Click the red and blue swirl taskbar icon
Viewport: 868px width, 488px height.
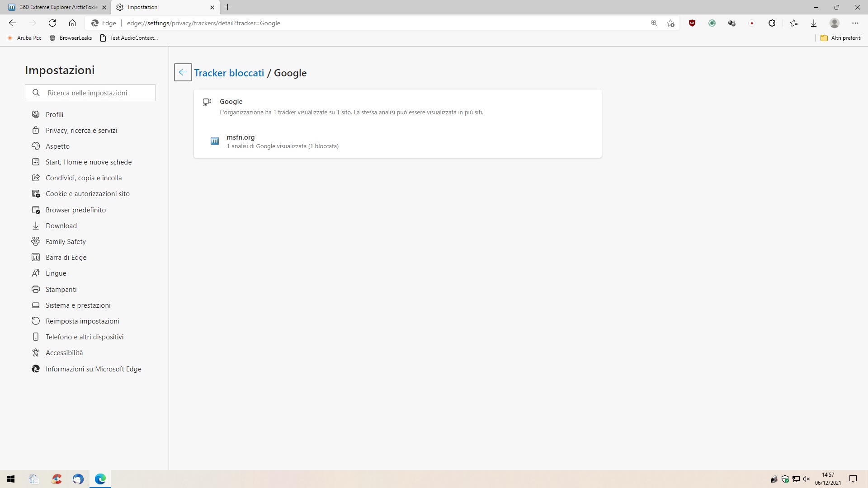tap(57, 479)
